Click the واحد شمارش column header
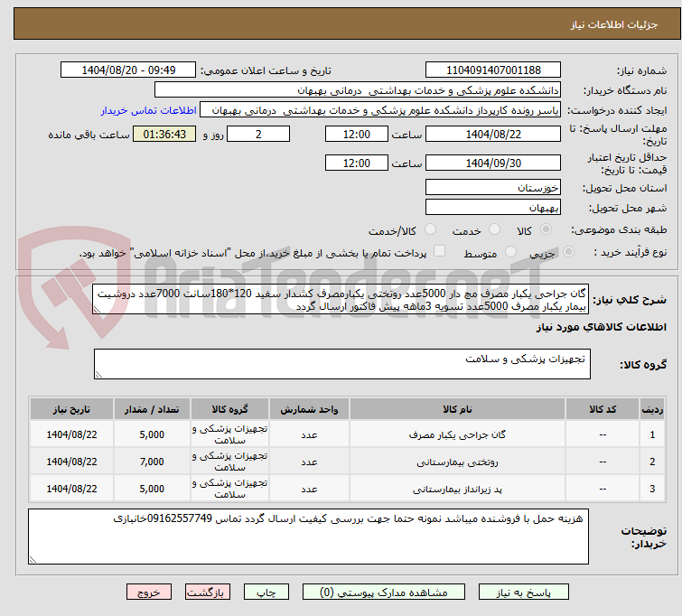 [309, 409]
